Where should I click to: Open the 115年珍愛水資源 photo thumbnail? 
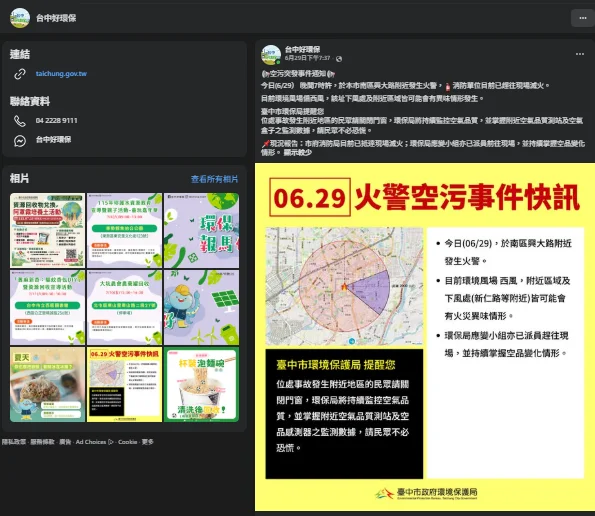point(124,230)
